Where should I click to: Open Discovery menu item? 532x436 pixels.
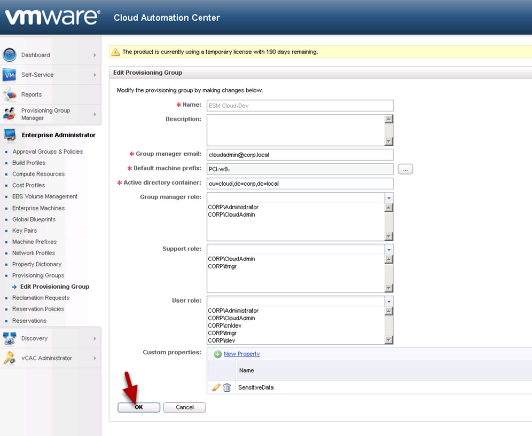pyautogui.click(x=34, y=338)
